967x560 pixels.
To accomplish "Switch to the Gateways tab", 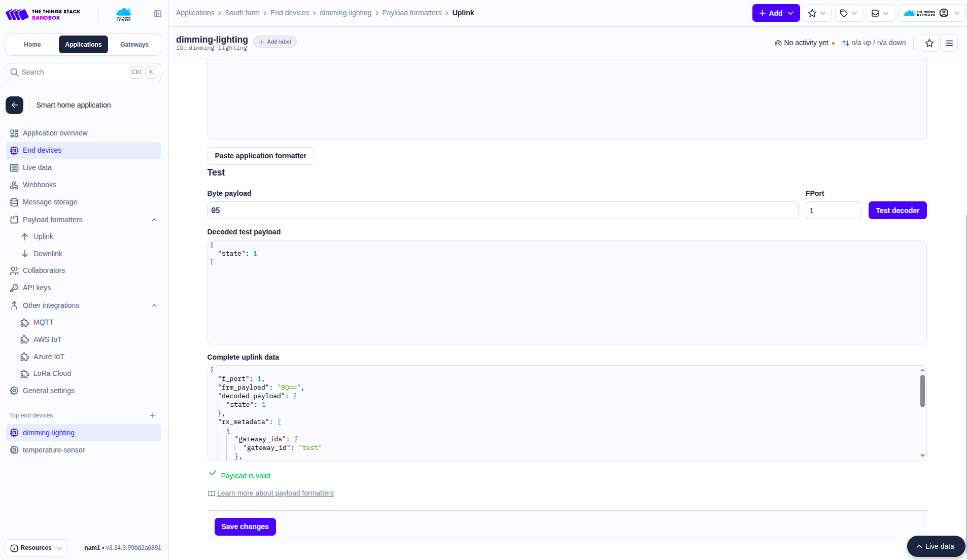I will [x=134, y=45].
